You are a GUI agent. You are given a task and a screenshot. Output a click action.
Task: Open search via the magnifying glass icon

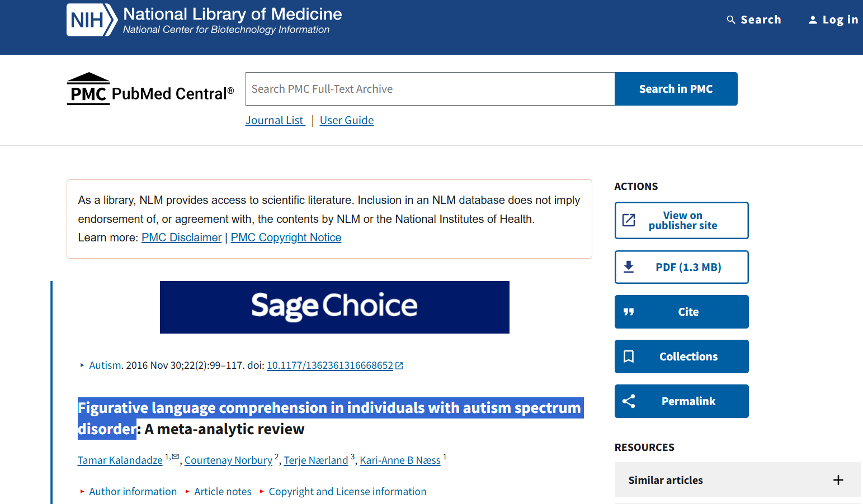pos(730,20)
